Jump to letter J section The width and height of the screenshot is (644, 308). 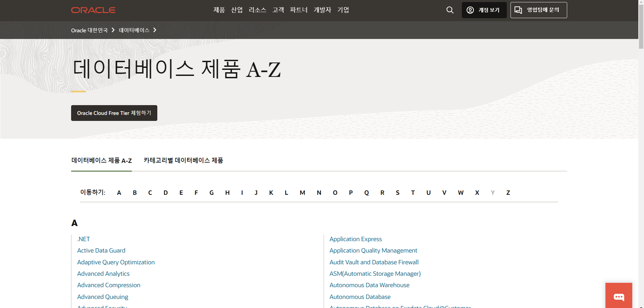tap(256, 192)
